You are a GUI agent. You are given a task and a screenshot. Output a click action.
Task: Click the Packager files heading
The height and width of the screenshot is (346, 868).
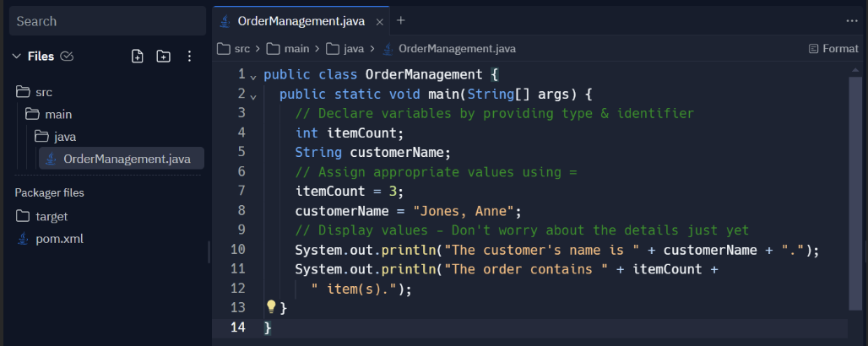coord(49,192)
